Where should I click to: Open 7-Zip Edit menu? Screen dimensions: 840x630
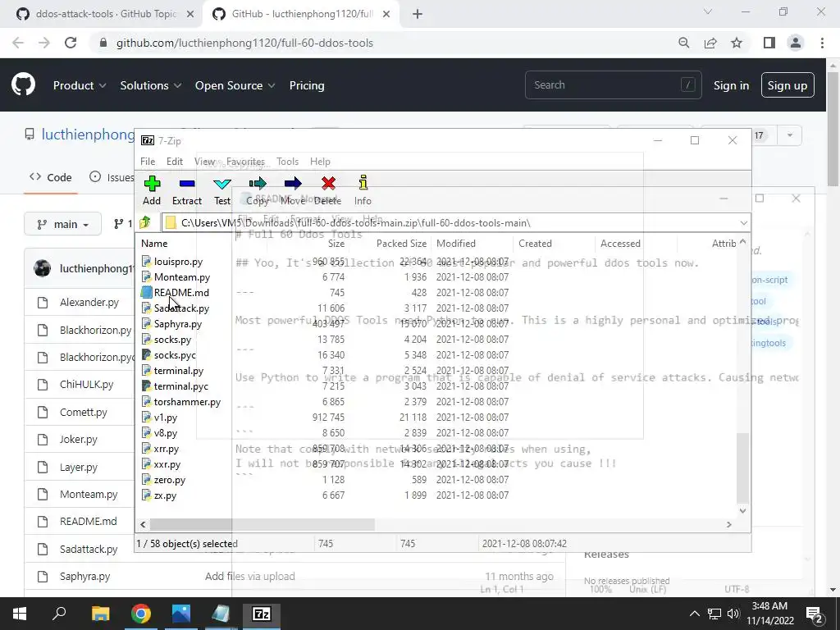[x=175, y=162]
